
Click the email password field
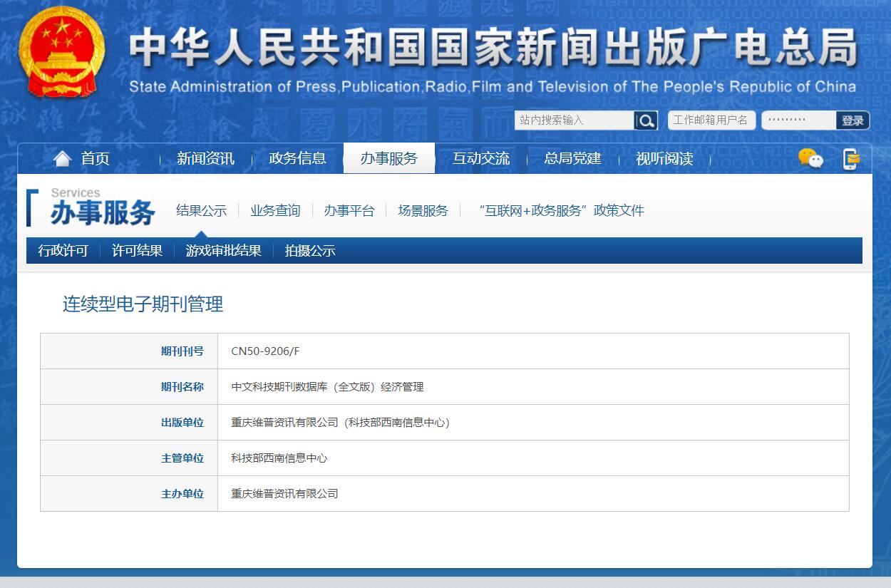[798, 120]
